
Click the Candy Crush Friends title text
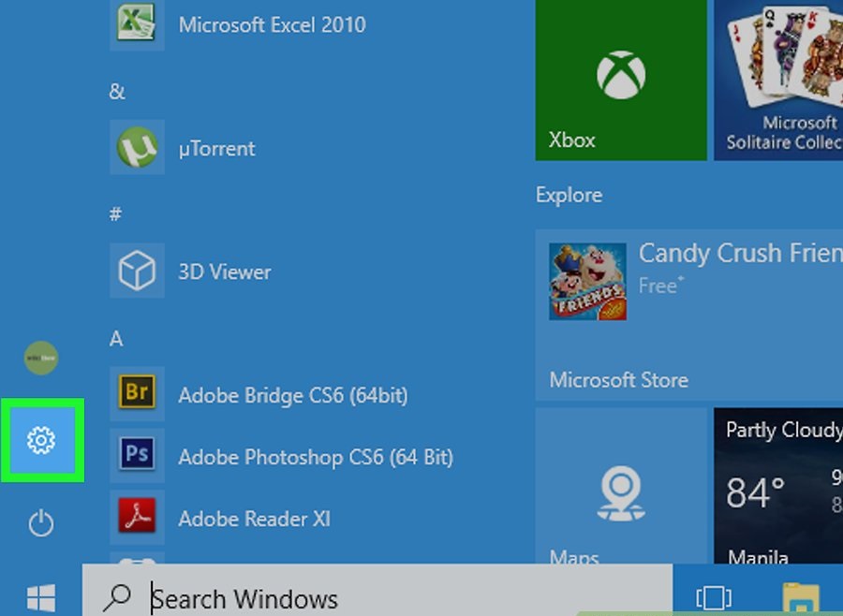[x=741, y=253]
